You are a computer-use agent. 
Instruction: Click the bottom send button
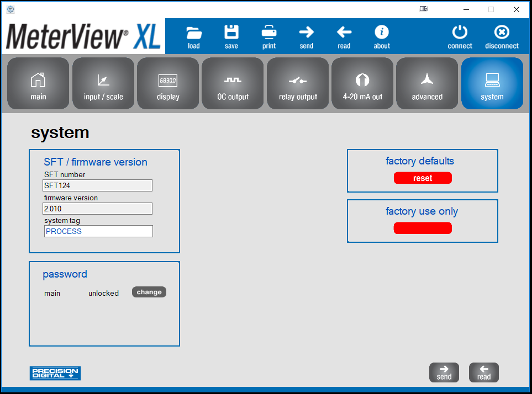coord(444,372)
